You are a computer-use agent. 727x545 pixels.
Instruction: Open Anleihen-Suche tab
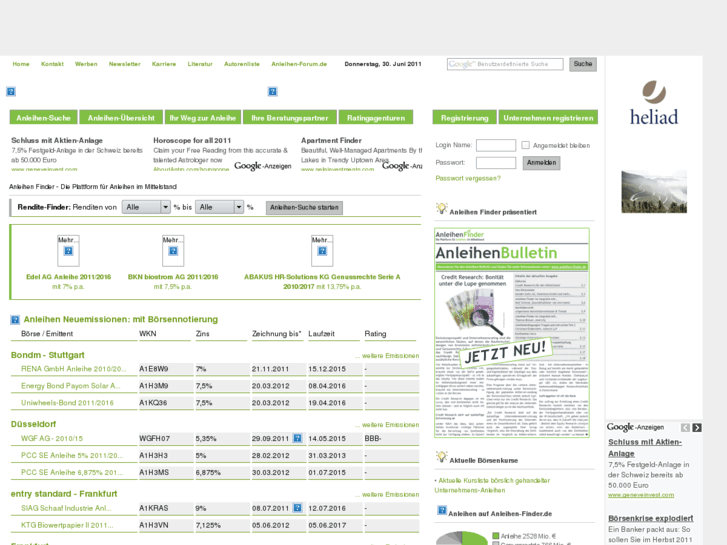point(44,117)
